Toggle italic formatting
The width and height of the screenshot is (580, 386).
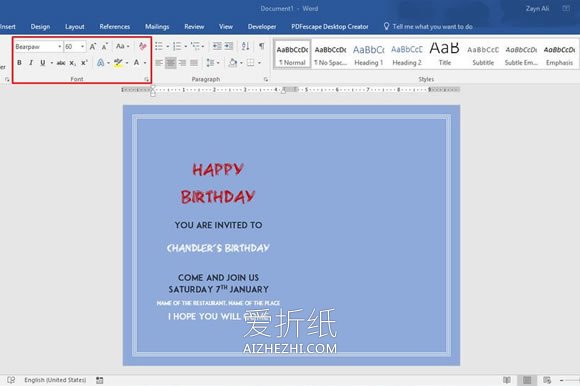[31, 63]
